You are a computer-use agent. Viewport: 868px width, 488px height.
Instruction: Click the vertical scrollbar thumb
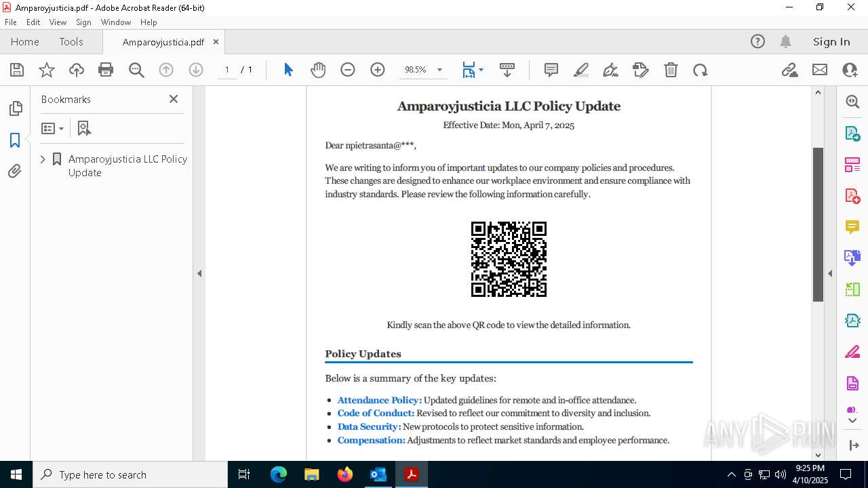point(818,224)
